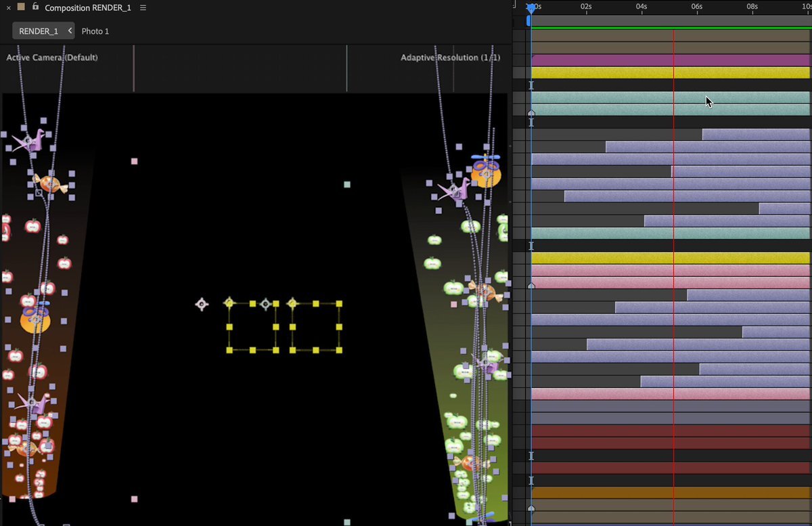Click the 02s mark on the time ruler
This screenshot has width=812, height=526.
(x=586, y=6)
